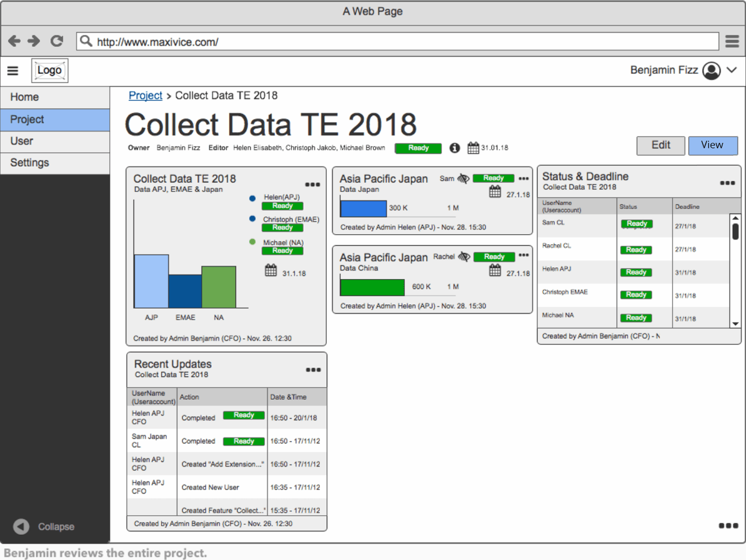
Task: Open the Recent Updates three-dot menu
Action: coord(313,370)
